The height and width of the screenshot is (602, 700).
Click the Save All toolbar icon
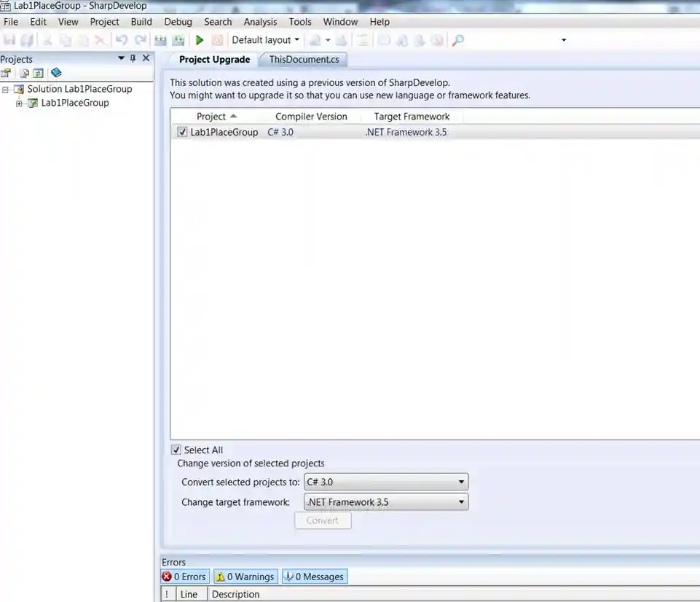(26, 40)
